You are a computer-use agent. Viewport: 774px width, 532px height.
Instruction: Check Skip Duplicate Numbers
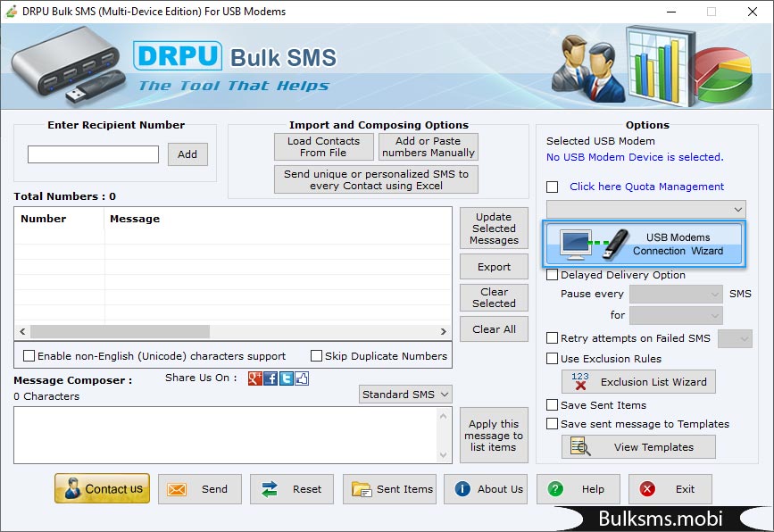[x=316, y=356]
